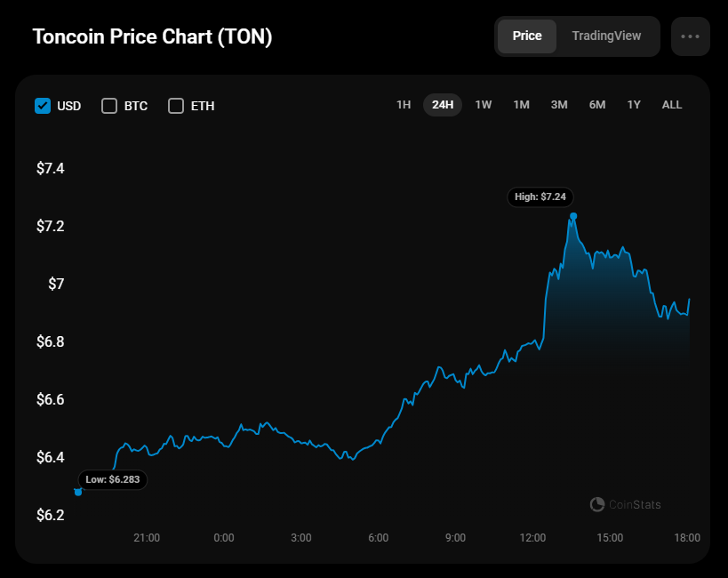Select the 1W time range
The width and height of the screenshot is (728, 578).
(484, 105)
